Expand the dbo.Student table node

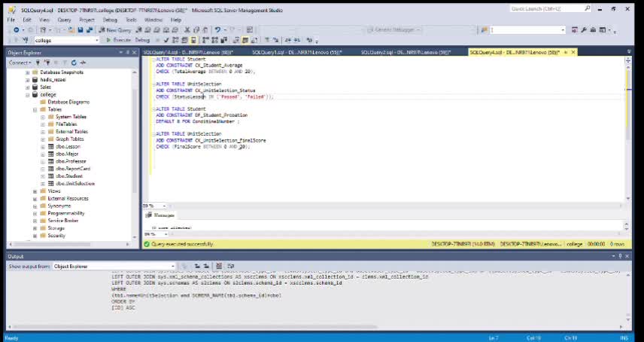[x=43, y=176]
